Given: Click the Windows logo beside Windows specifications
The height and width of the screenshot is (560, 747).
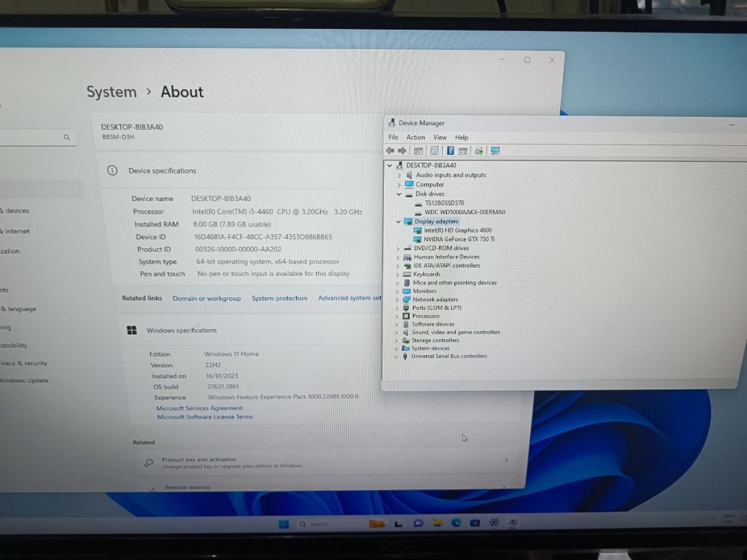Looking at the screenshot, I should tap(132, 330).
